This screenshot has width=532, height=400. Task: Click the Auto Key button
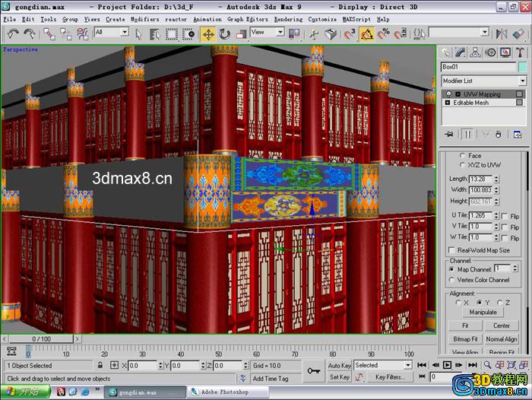[x=339, y=365]
